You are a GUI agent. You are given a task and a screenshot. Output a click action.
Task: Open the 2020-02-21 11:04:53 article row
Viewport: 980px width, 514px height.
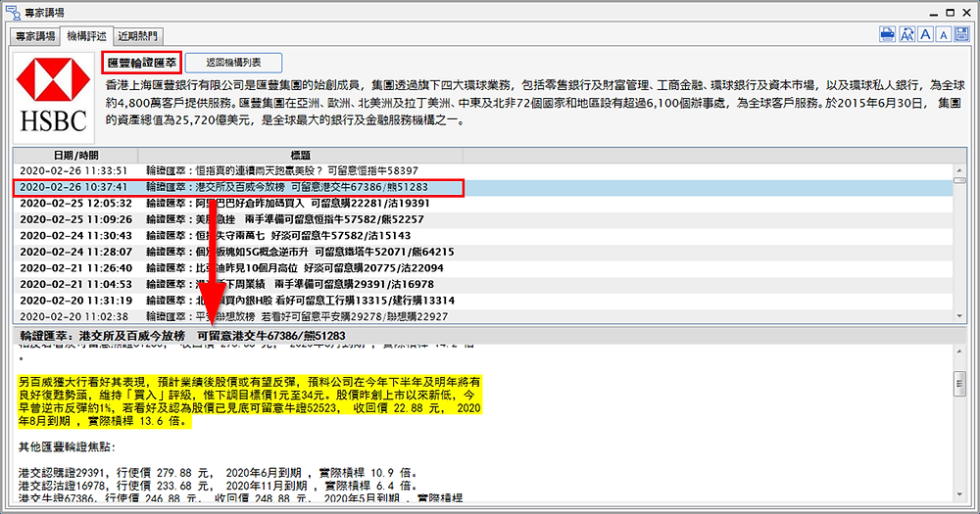tap(483, 284)
